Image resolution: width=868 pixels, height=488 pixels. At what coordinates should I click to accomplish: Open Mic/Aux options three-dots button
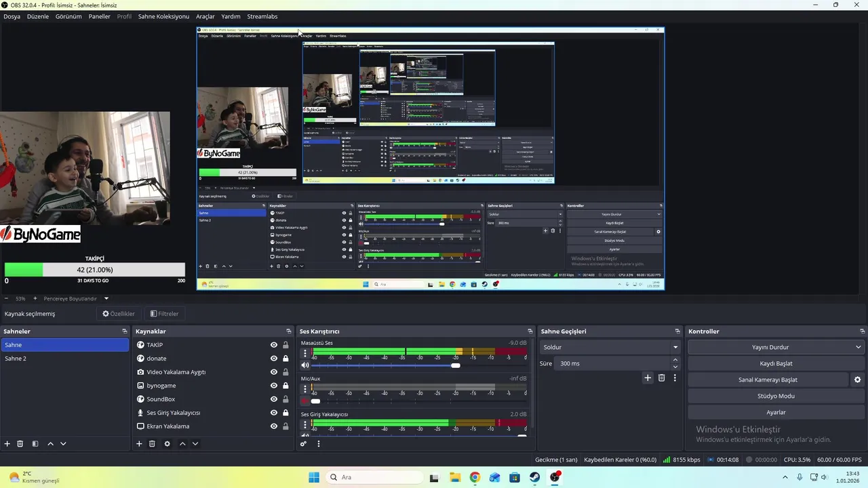click(x=305, y=388)
